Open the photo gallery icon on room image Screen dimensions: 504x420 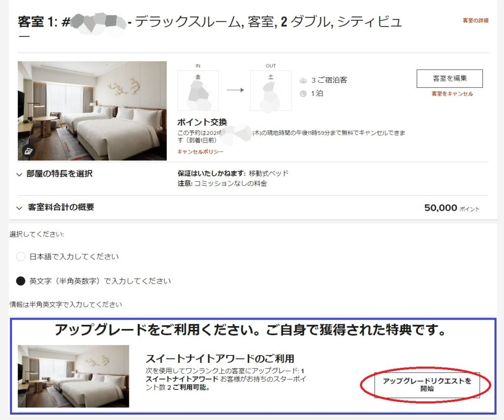[28, 151]
